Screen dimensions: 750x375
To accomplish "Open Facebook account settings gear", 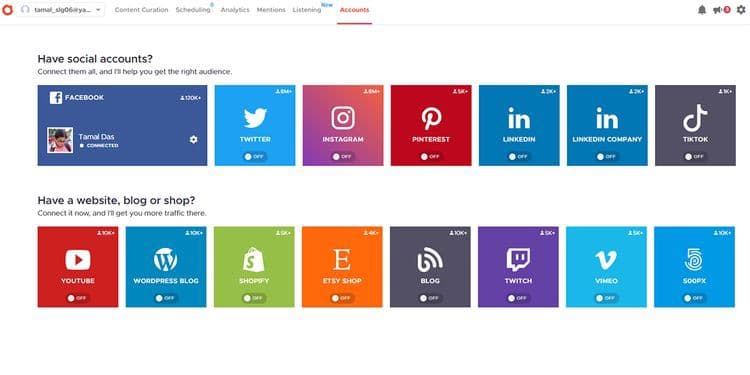I will [x=193, y=140].
